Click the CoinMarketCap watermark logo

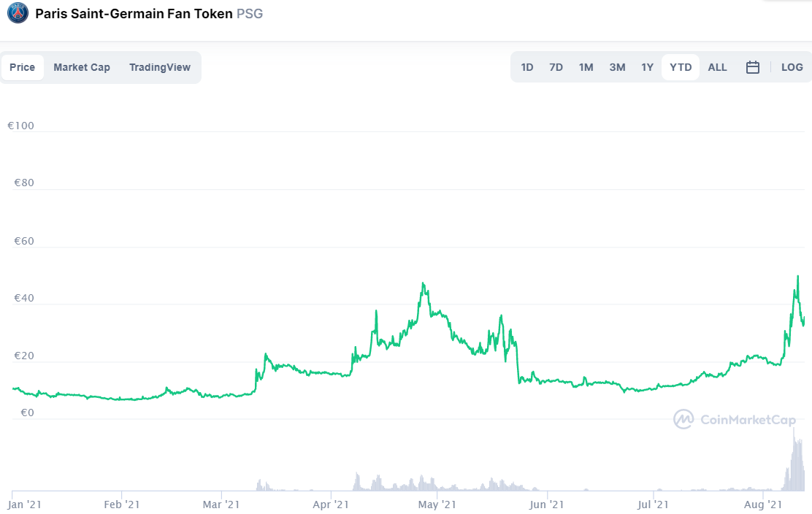point(735,419)
